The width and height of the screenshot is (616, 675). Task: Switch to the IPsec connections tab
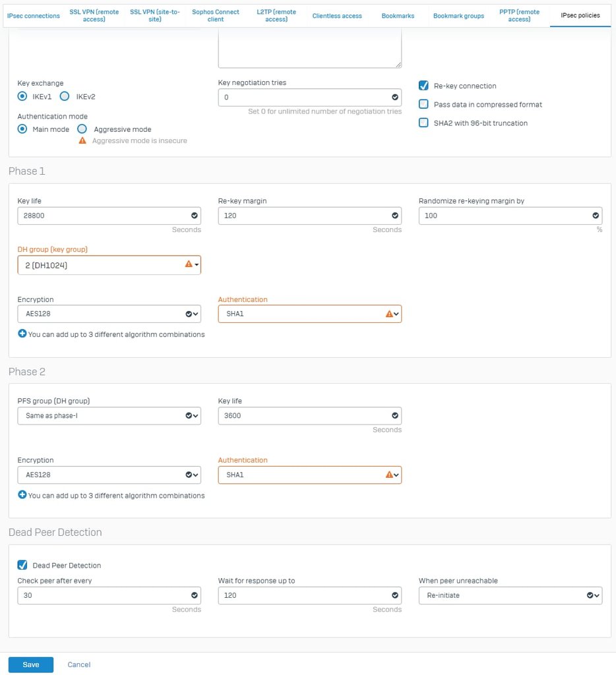[33, 16]
